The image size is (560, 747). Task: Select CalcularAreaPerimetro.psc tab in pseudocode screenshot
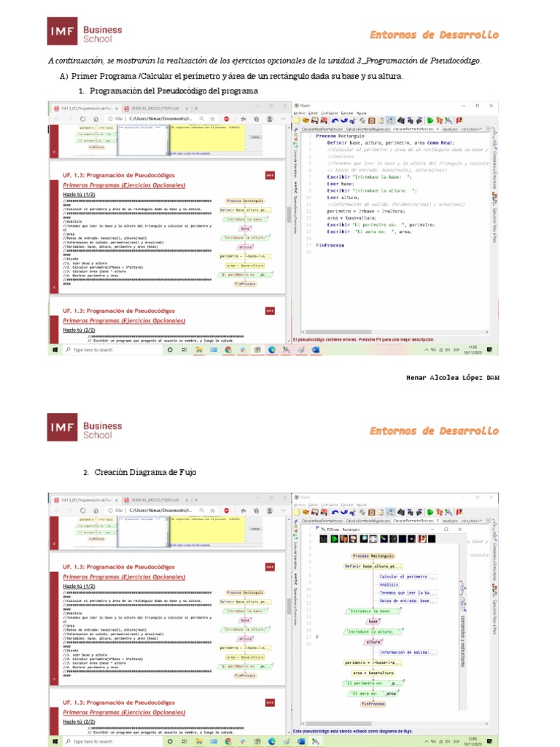pyautogui.click(x=322, y=129)
